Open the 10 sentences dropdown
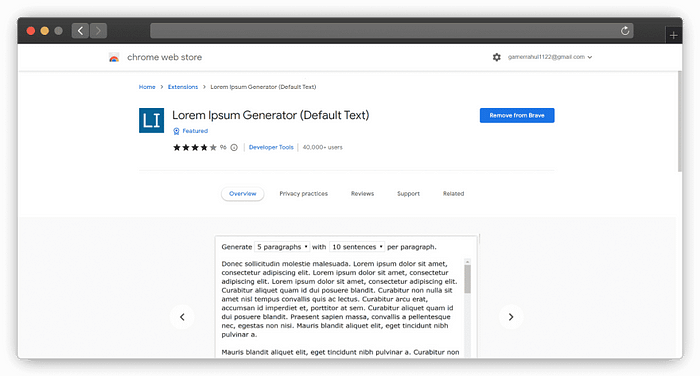Screen dimensions: 700x376 point(357,247)
